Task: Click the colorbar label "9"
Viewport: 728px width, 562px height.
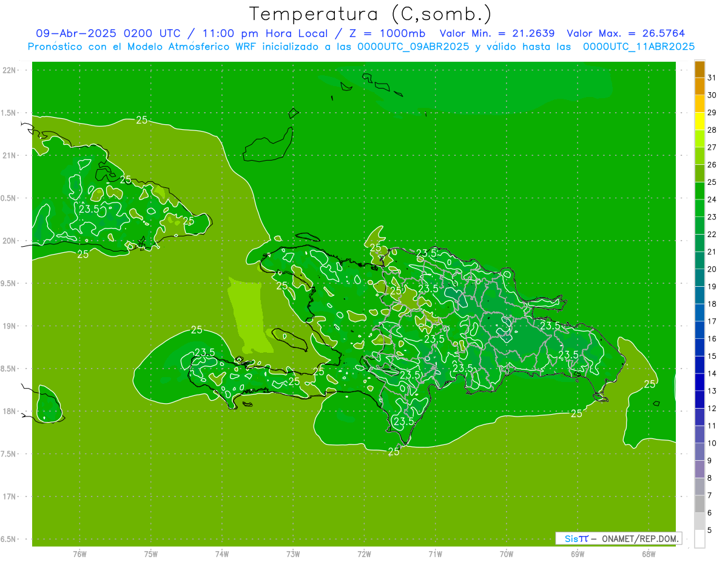Action: 710,461
